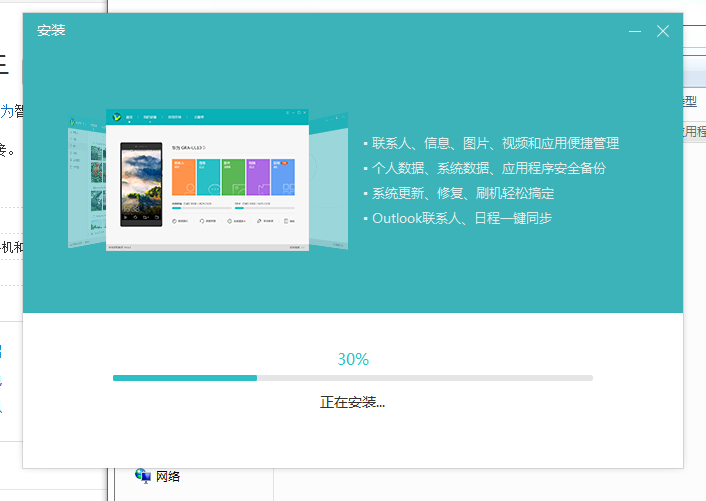Click the phone image in preview
Screen dimensions: 706x501
[x=141, y=185]
